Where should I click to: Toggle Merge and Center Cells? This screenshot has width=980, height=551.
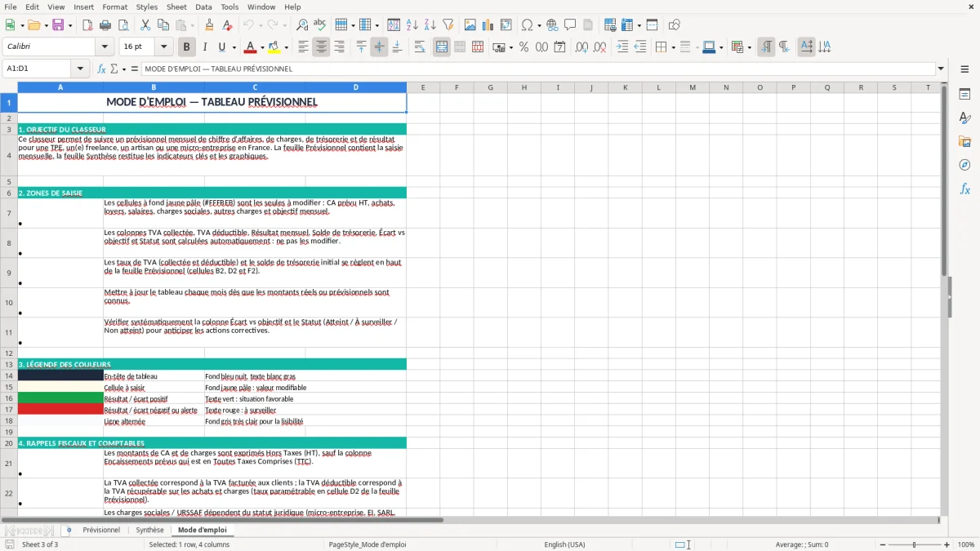click(x=442, y=47)
